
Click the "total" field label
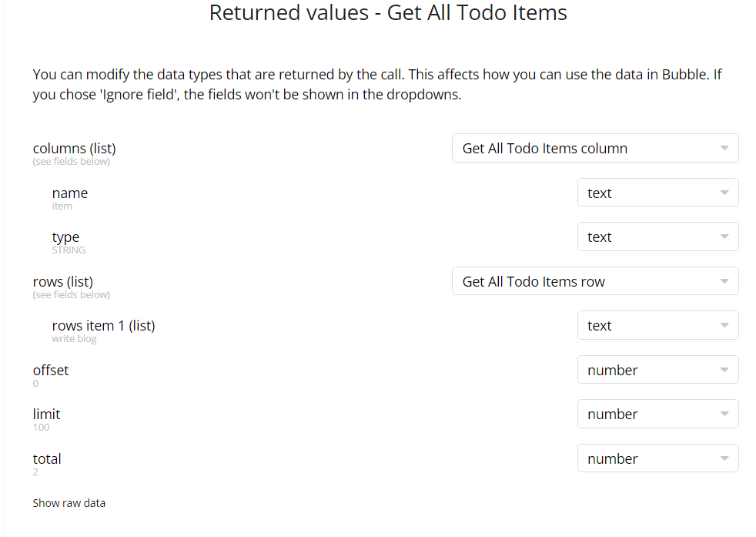click(47, 458)
